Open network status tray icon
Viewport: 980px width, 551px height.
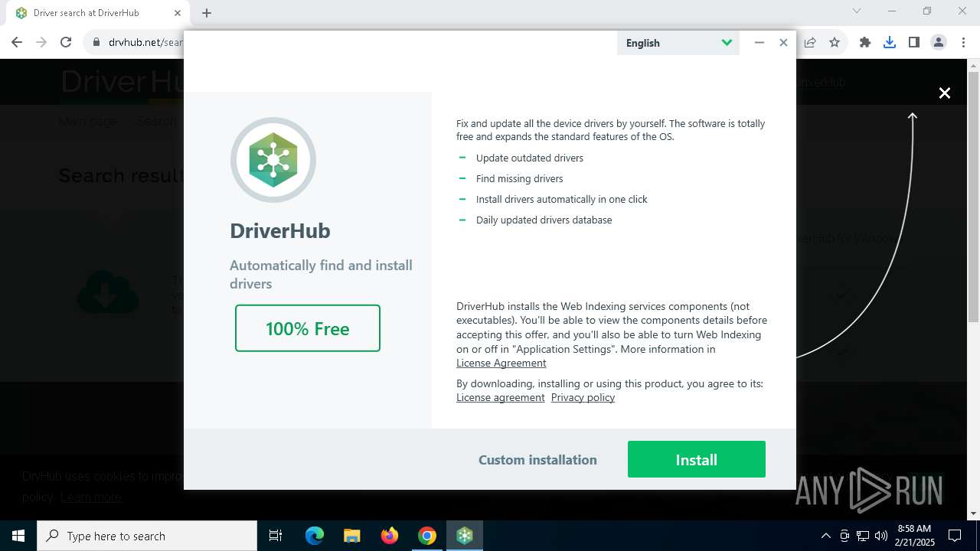pos(863,536)
